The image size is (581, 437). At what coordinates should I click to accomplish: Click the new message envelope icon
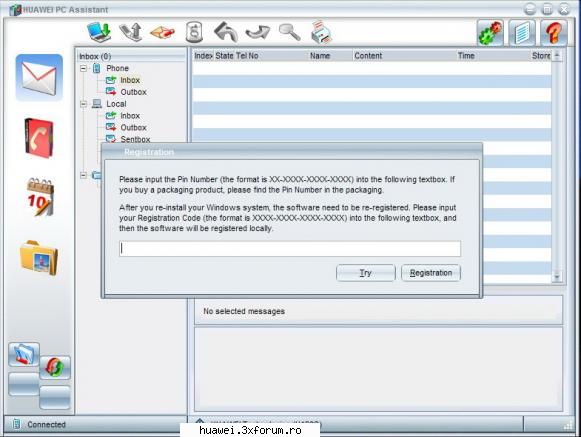[162, 33]
